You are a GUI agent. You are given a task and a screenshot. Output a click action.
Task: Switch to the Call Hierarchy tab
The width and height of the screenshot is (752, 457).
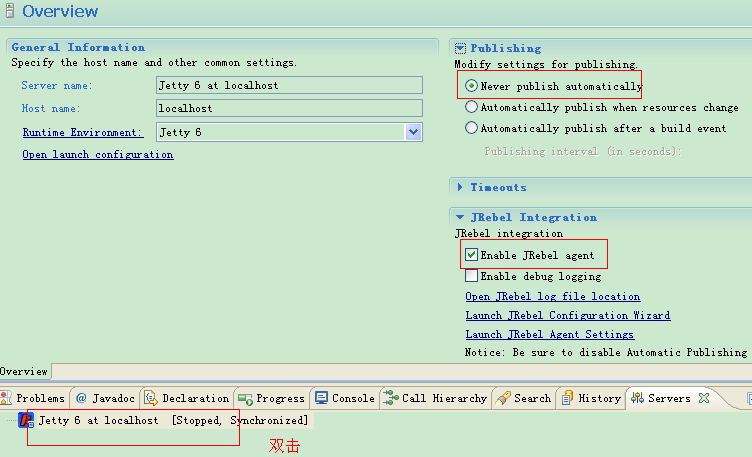tap(435, 398)
